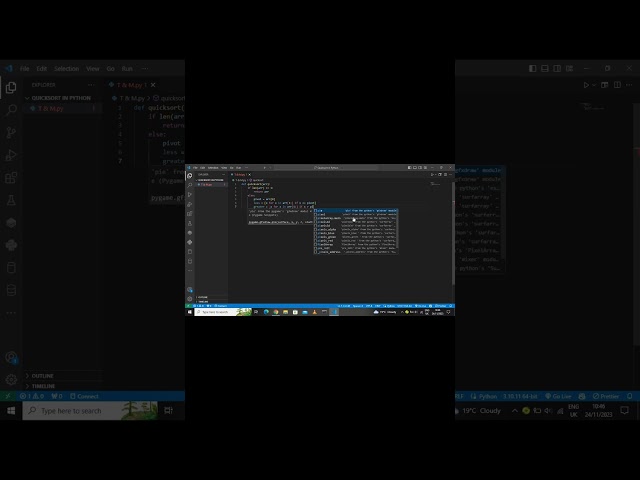Select T & M.py file in center Explorer tree
This screenshot has width=640, height=480.
pos(211,184)
